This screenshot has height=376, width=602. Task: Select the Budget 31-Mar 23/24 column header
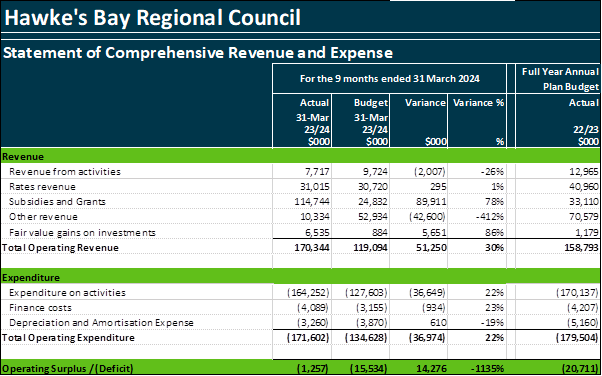371,120
